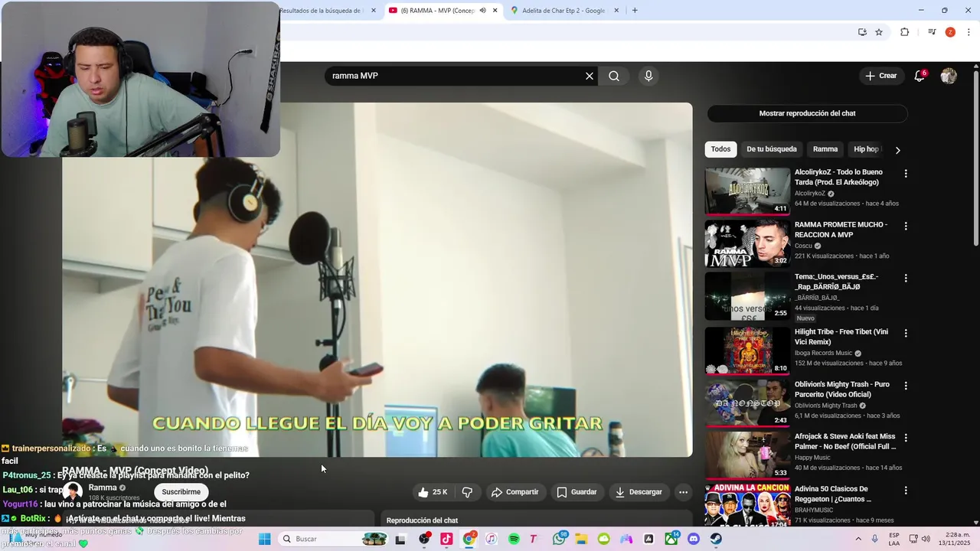Open Unos versus Rap Barrio Bajo thumbnail
The width and height of the screenshot is (980, 551).
(x=747, y=296)
